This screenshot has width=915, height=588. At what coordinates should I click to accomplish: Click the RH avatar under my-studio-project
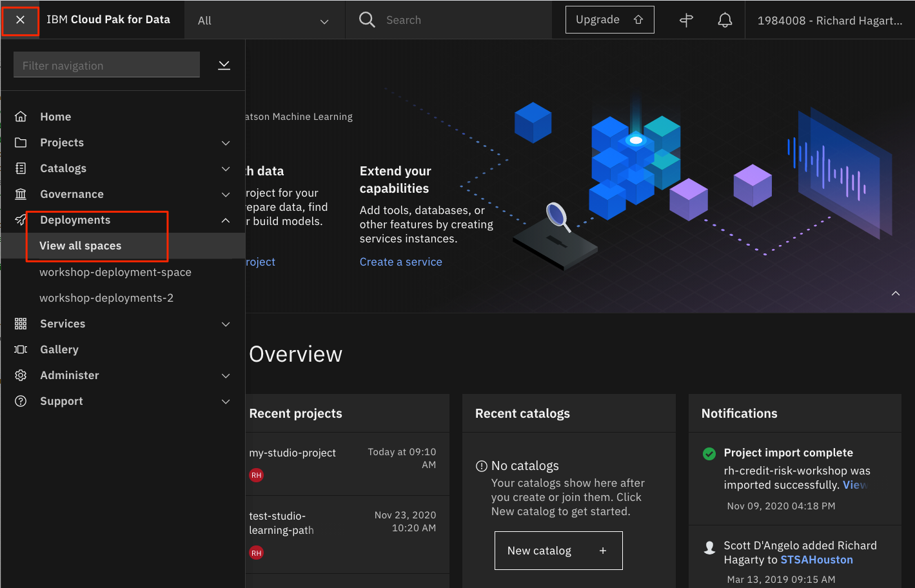pos(256,475)
